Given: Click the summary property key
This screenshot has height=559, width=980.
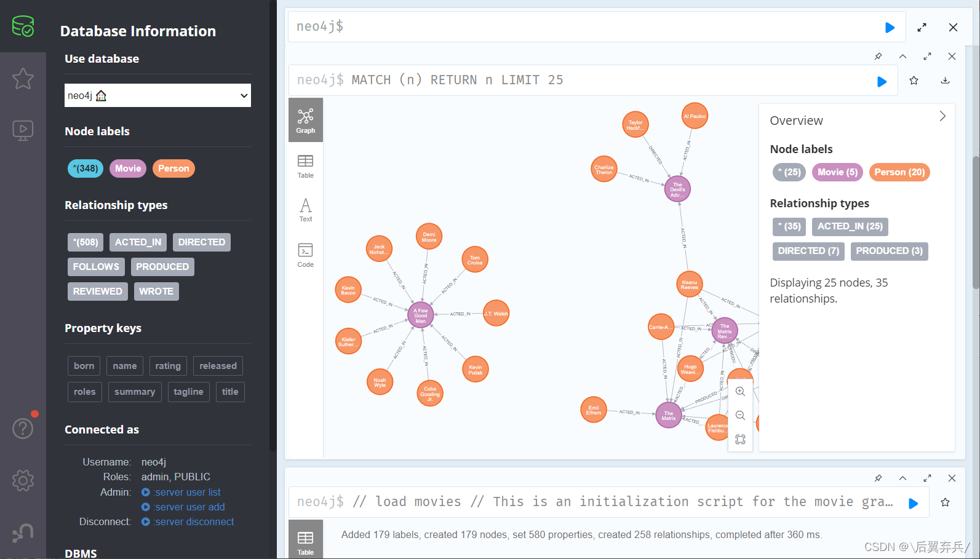Looking at the screenshot, I should click(x=135, y=392).
